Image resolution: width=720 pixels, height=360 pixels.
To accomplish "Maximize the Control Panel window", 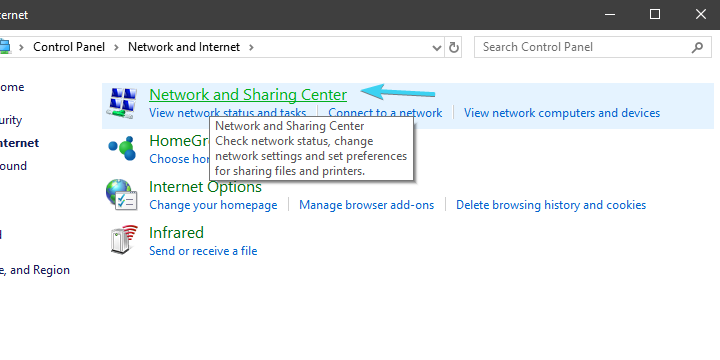I will point(655,15).
